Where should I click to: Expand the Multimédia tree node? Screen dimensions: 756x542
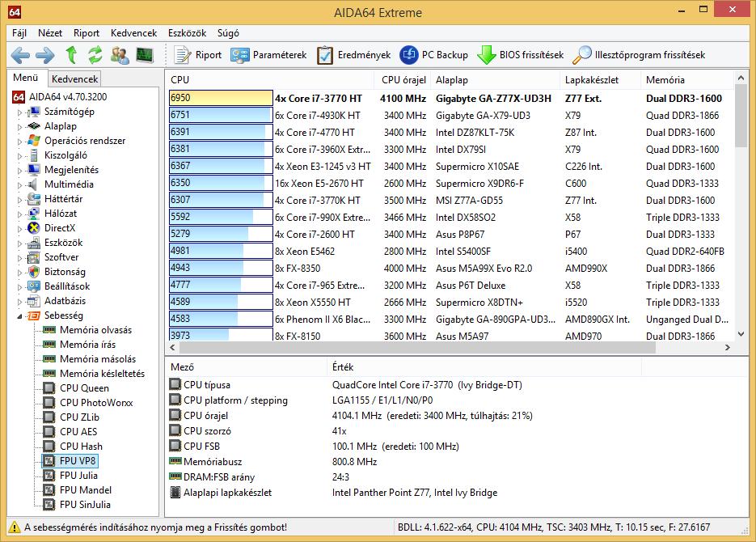[19, 185]
